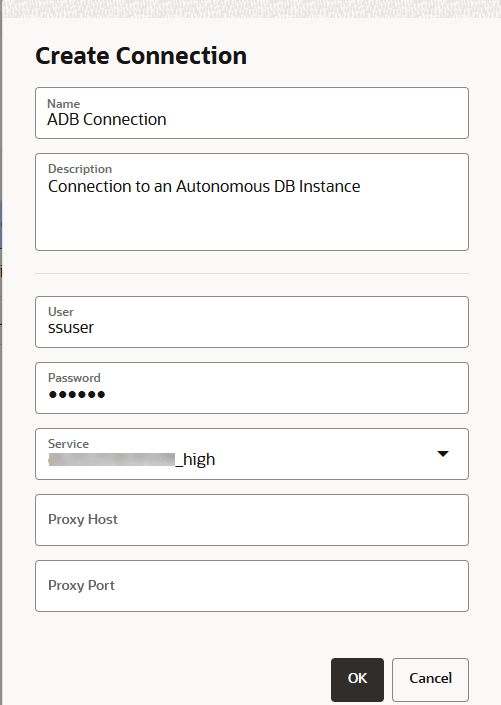This screenshot has height=705, width=501.
Task: Click into the Description text area
Action: click(252, 202)
